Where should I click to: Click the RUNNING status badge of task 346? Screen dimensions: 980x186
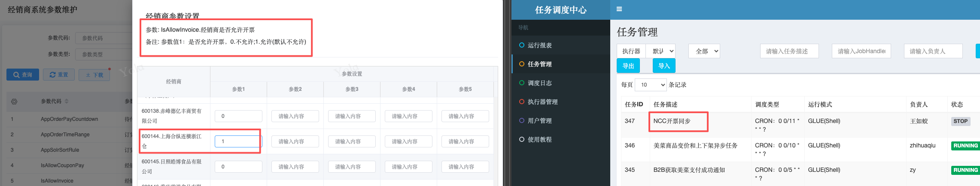click(x=965, y=146)
